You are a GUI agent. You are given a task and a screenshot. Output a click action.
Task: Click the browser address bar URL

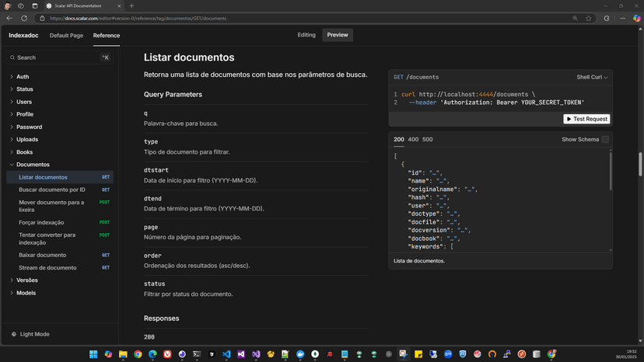click(x=138, y=18)
